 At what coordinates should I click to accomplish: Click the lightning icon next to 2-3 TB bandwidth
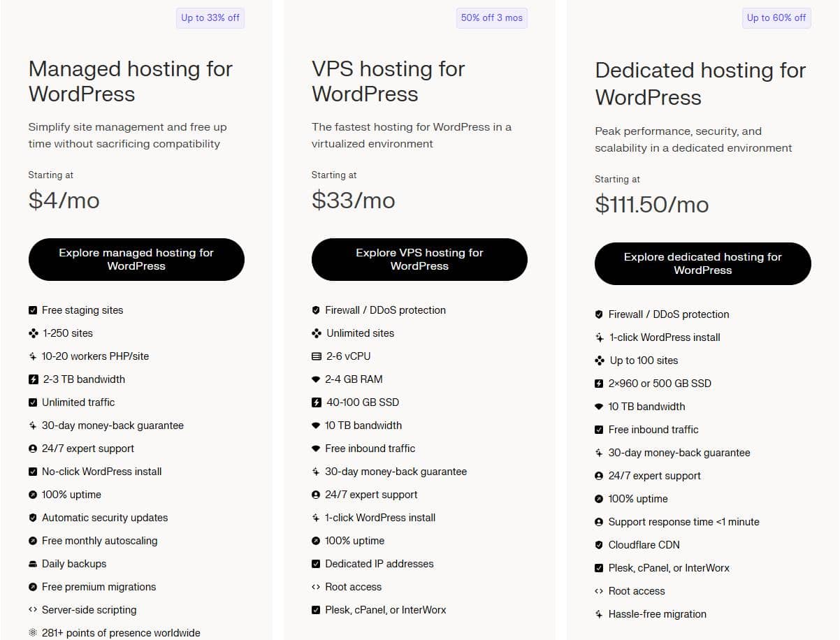(33, 379)
